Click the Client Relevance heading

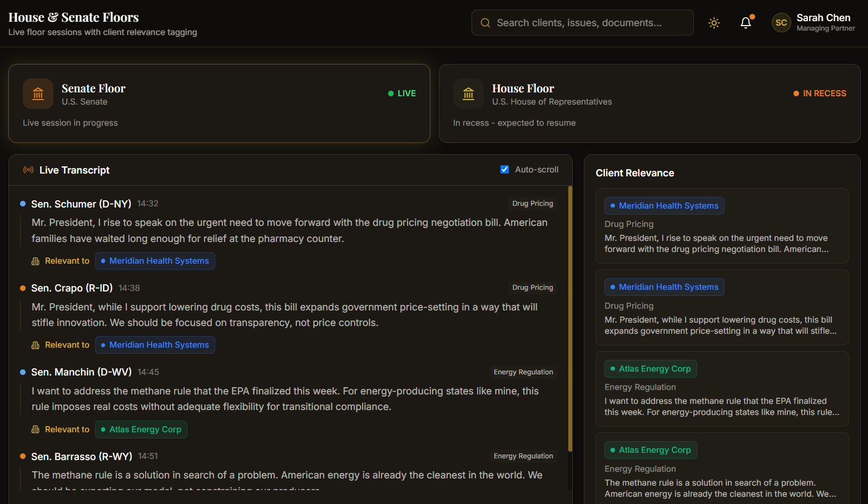coord(635,173)
